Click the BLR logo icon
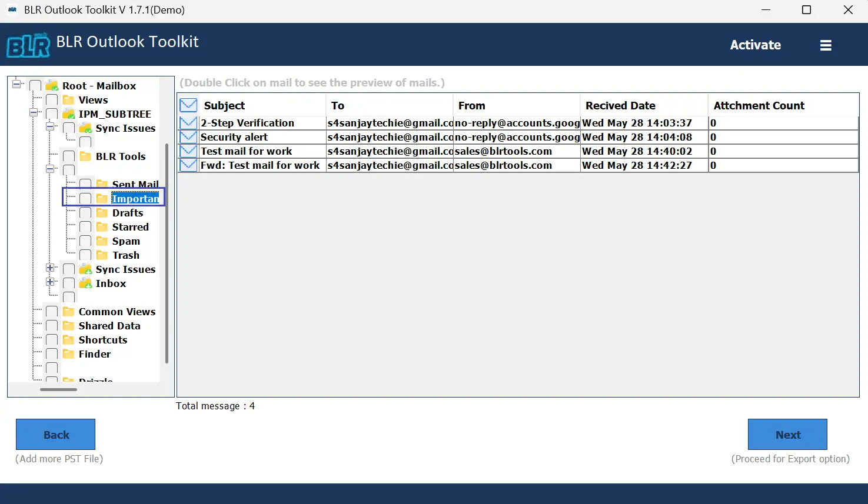The height and width of the screenshot is (504, 868). (28, 46)
